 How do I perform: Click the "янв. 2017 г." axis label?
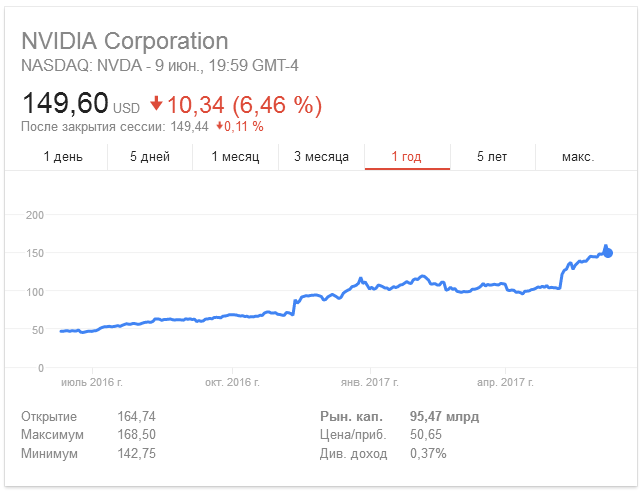(x=370, y=382)
